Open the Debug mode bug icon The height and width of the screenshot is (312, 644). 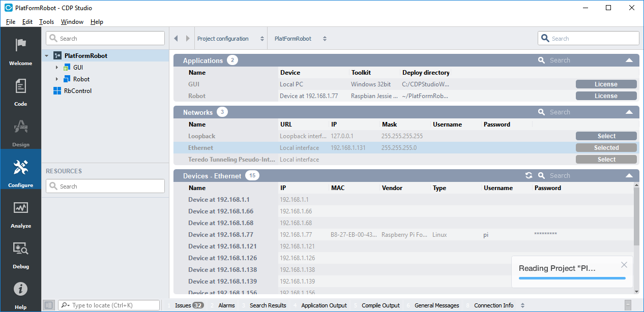(x=20, y=248)
